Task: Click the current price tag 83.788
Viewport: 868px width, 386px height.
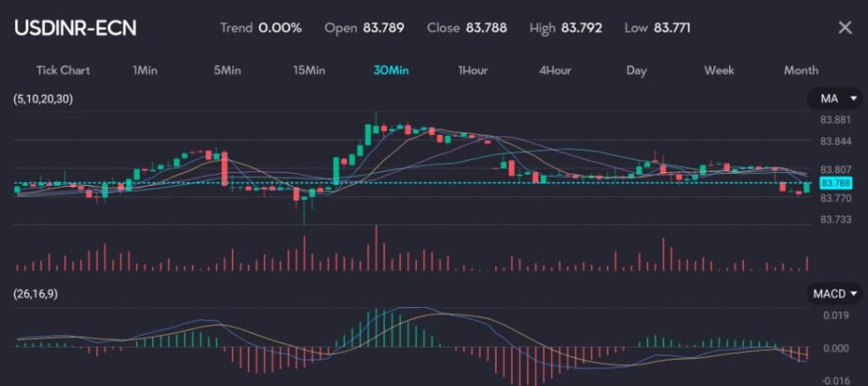Action: coord(836,183)
